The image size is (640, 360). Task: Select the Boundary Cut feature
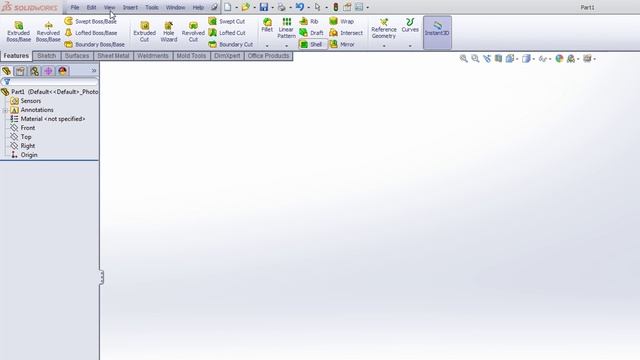tap(231, 44)
